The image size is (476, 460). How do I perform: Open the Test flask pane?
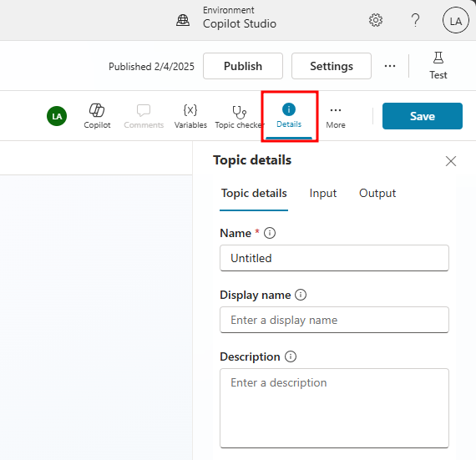[438, 66]
